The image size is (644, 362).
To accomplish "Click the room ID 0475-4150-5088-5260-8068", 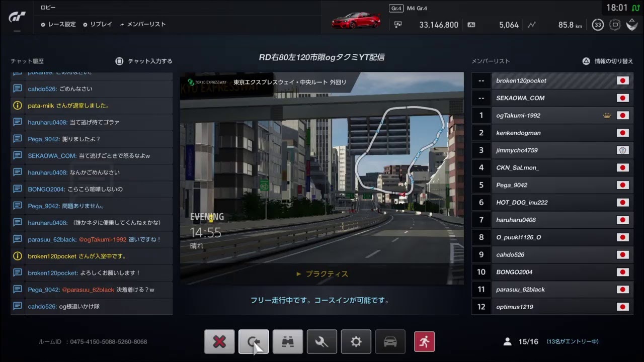I will [x=109, y=342].
